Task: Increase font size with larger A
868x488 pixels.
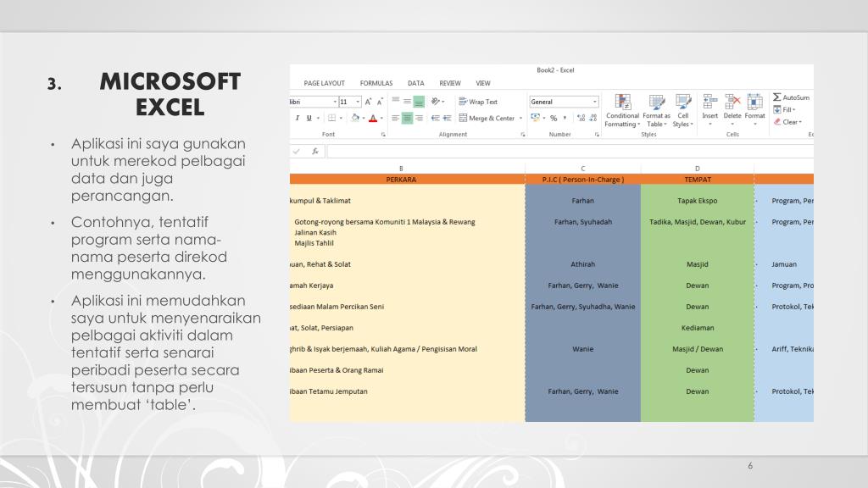Action: coord(368,102)
